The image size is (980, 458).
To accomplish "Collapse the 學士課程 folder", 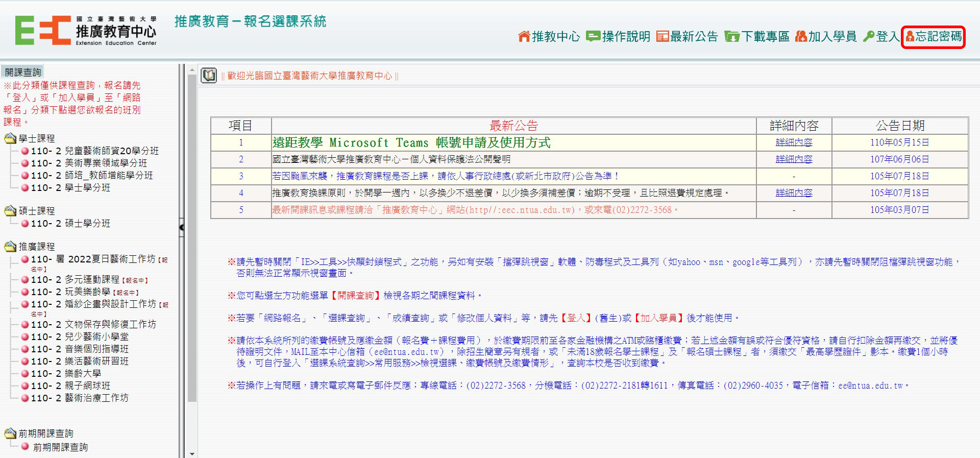I will 10,138.
